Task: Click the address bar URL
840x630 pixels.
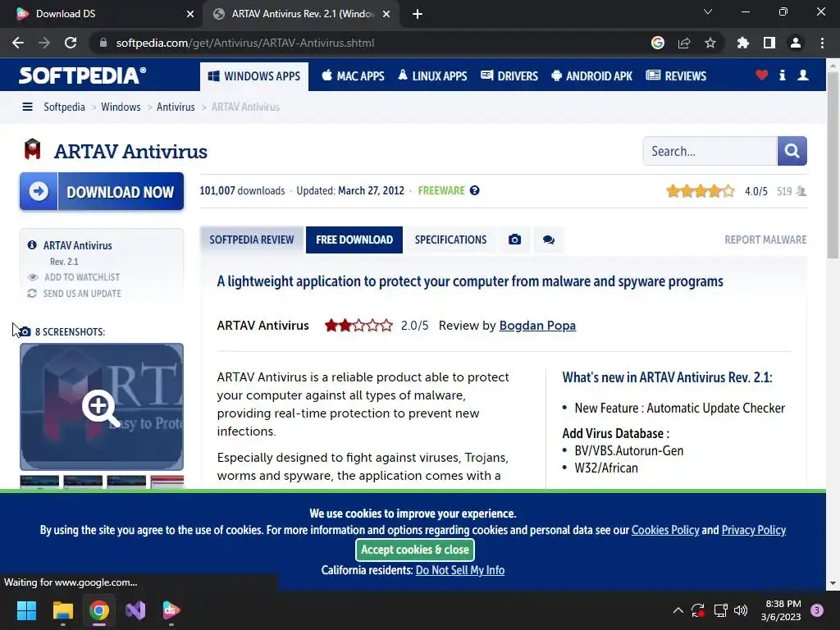Action: pyautogui.click(x=244, y=43)
